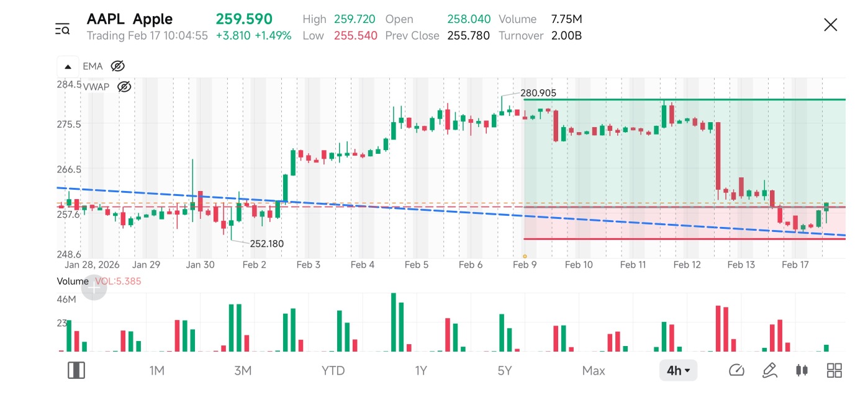
Task: Select the 3M time range
Action: [x=243, y=371]
